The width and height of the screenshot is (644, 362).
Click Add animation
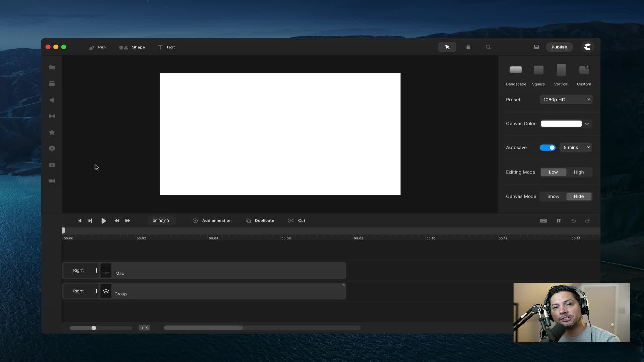(x=212, y=221)
